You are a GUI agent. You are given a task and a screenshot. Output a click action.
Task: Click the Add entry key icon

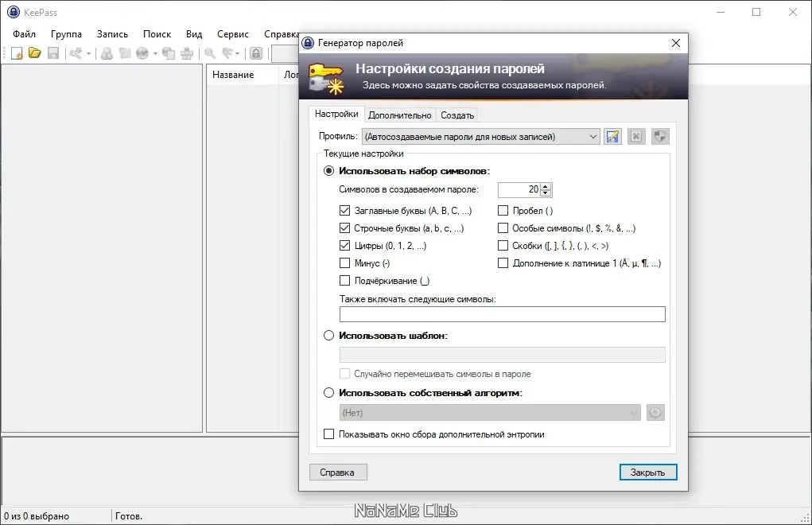click(x=76, y=52)
